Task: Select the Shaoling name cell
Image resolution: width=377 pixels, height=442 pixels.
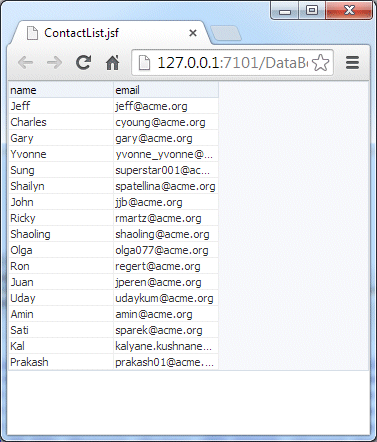Action: point(61,234)
